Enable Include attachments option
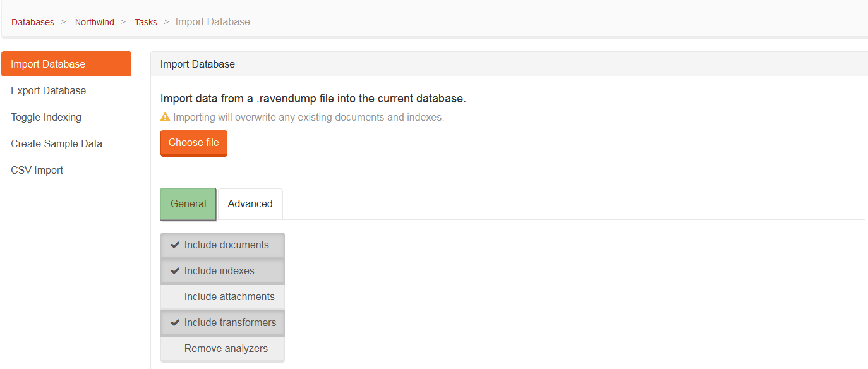868x369 pixels. coord(222,297)
